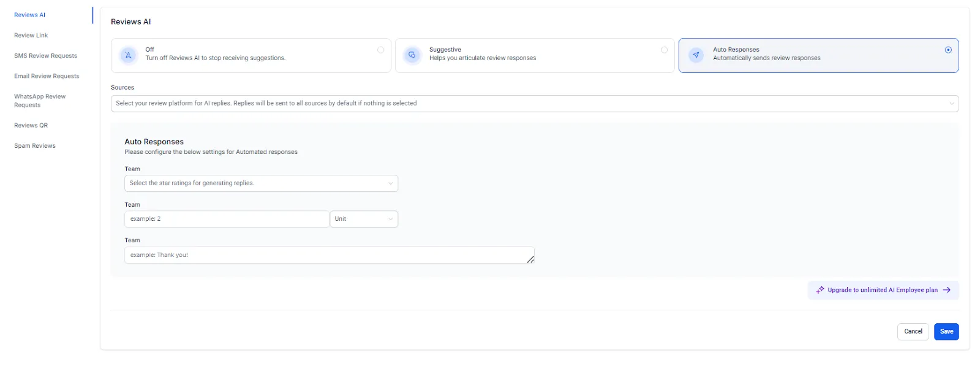Open Review Link in the sidebar
The width and height of the screenshot is (980, 368).
[31, 36]
